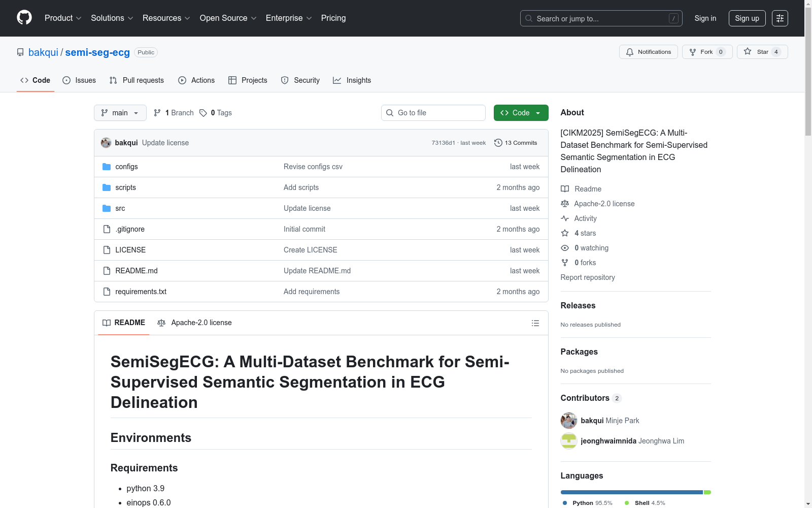This screenshot has width=812, height=508.
Task: Switch to the Projects tab
Action: pos(248,80)
